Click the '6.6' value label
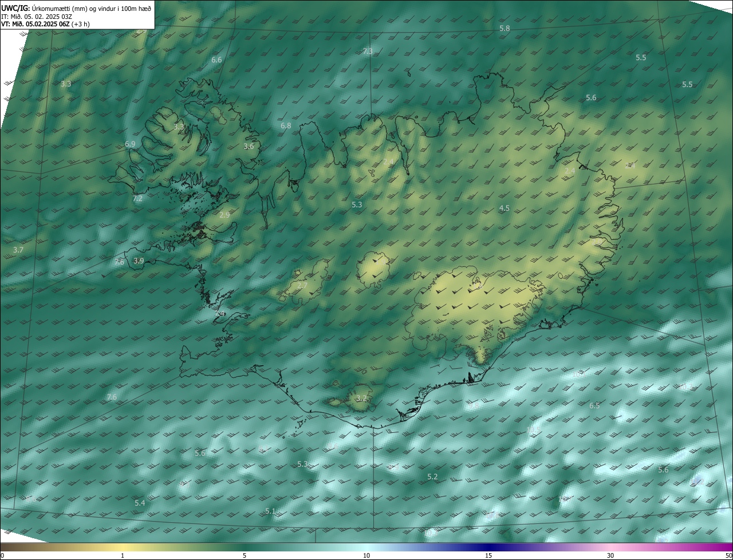 216,60
